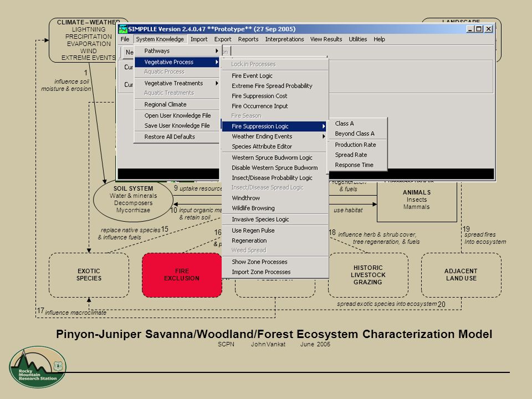Open the Reports menu

pyautogui.click(x=248, y=39)
